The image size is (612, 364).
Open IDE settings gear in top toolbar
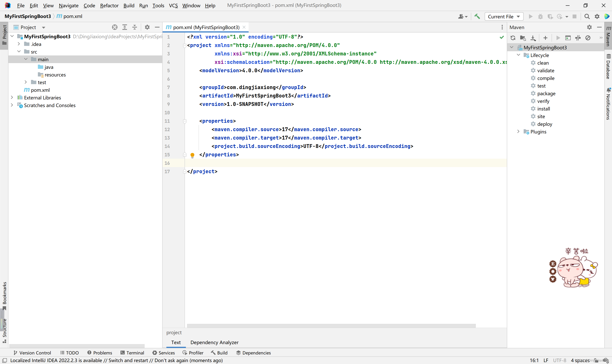click(x=597, y=16)
